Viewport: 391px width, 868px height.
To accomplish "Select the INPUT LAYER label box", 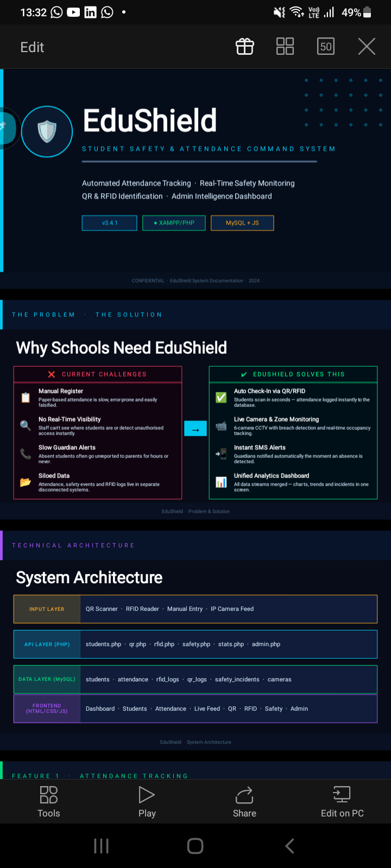I will (x=47, y=609).
